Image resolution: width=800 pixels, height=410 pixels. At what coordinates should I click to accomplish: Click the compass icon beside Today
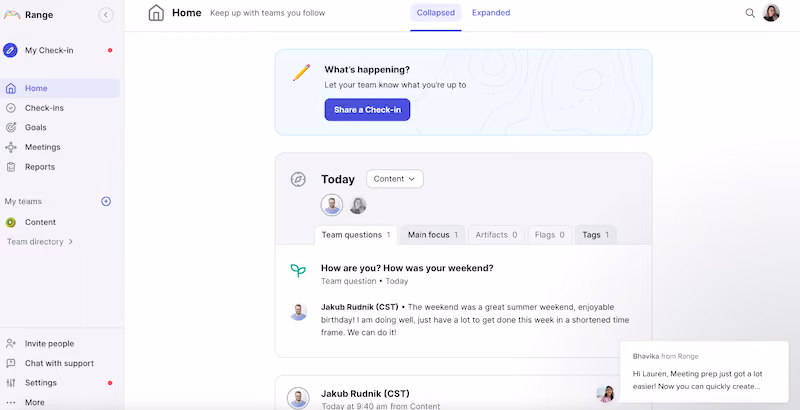coord(298,179)
